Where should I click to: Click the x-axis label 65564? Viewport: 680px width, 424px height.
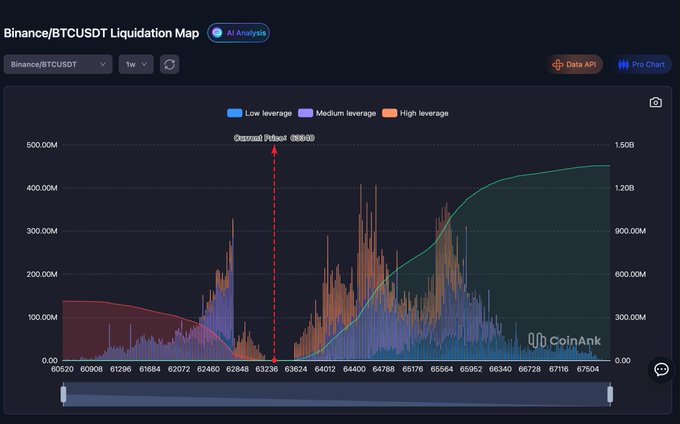pyautogui.click(x=442, y=369)
